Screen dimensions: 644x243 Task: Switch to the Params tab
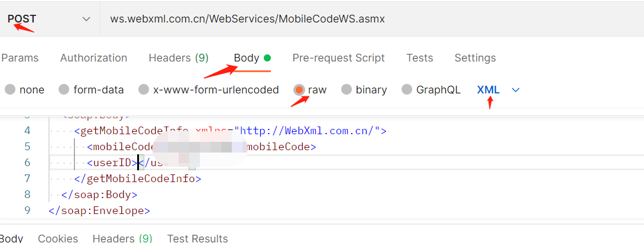20,58
